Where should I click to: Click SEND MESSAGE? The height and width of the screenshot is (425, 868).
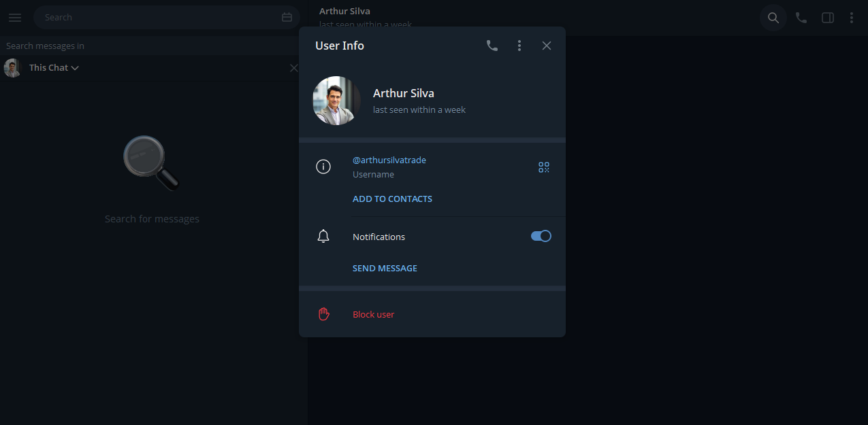pos(385,269)
